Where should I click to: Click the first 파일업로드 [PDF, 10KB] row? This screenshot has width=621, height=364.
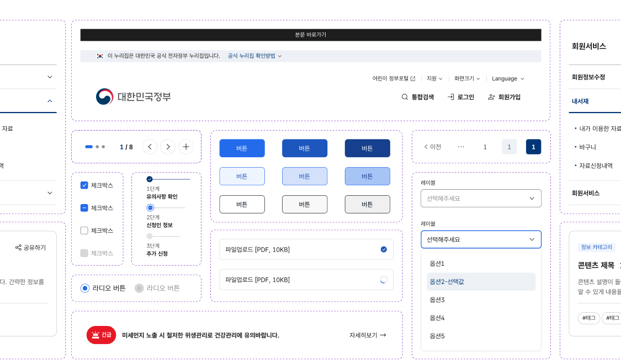point(306,249)
